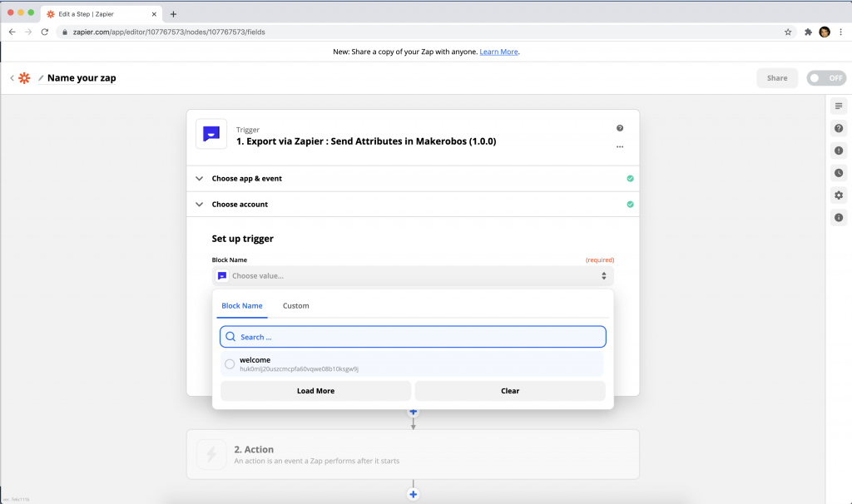This screenshot has height=504, width=852.
Task: Click the Name your zap title
Action: (82, 78)
